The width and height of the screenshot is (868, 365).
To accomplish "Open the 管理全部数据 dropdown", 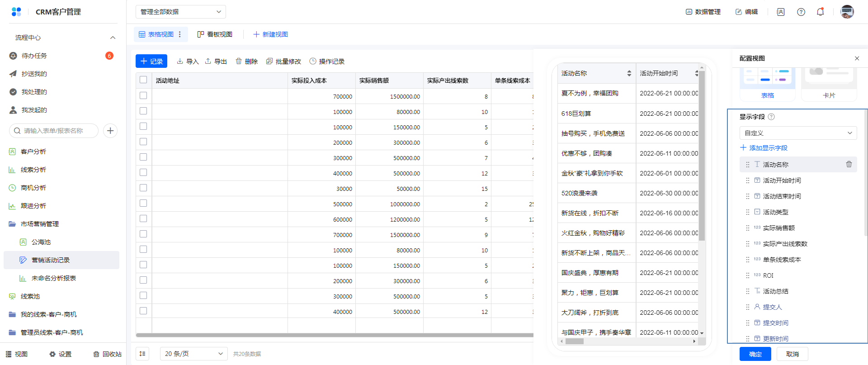I will 180,12.
